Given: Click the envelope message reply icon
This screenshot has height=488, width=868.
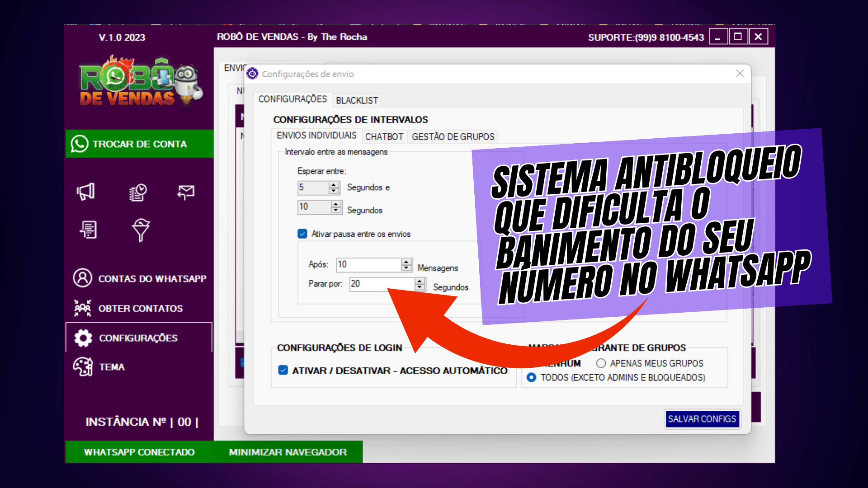Looking at the screenshot, I should click(186, 192).
